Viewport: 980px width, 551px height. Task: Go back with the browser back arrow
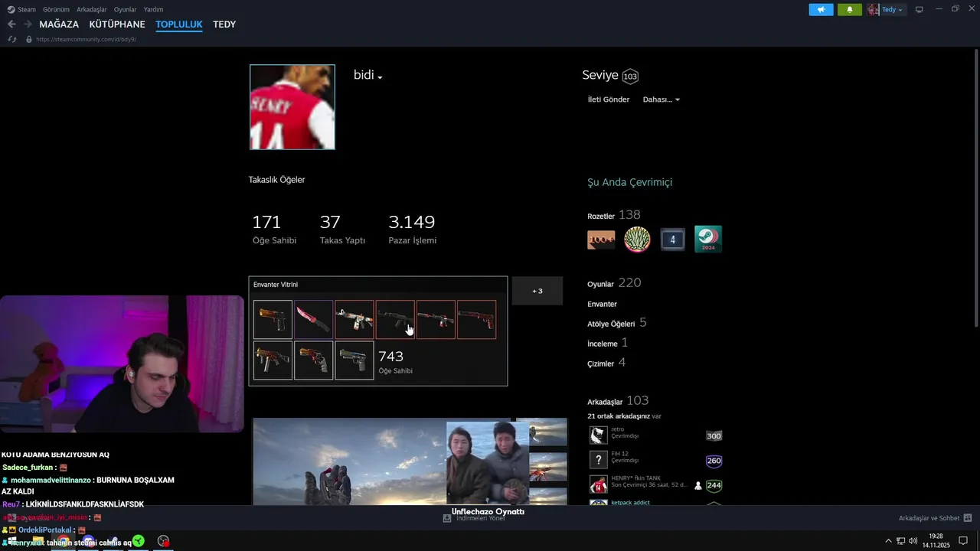11,24
